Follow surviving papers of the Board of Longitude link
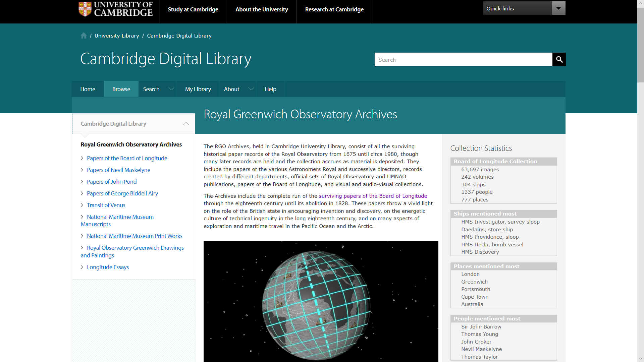 click(373, 196)
